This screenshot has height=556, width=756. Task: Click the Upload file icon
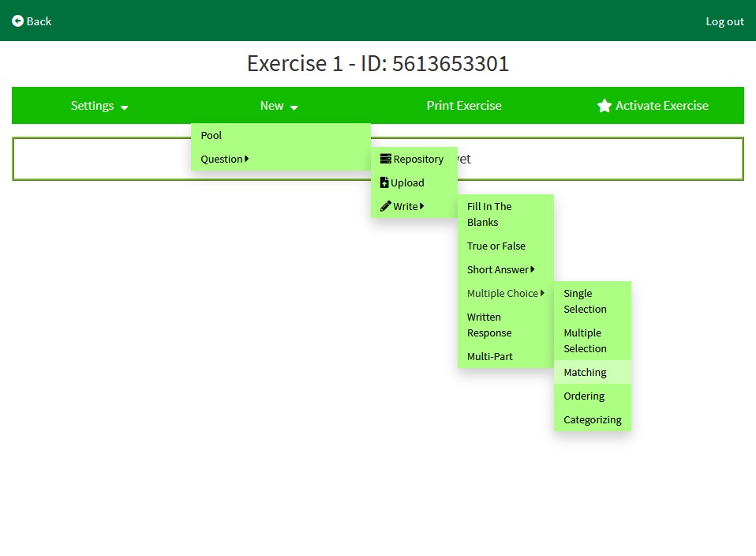click(x=384, y=182)
